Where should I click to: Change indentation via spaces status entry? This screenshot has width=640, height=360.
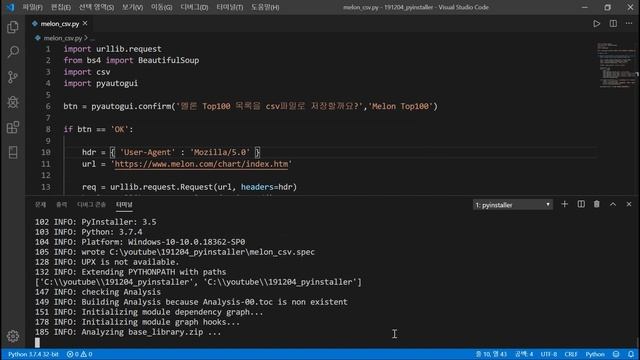pyautogui.click(x=524, y=354)
